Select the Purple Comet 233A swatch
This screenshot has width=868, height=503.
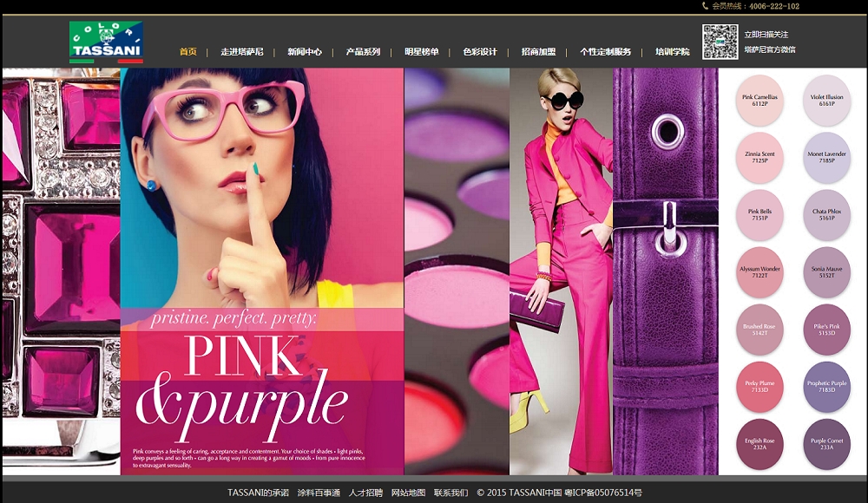click(x=826, y=443)
